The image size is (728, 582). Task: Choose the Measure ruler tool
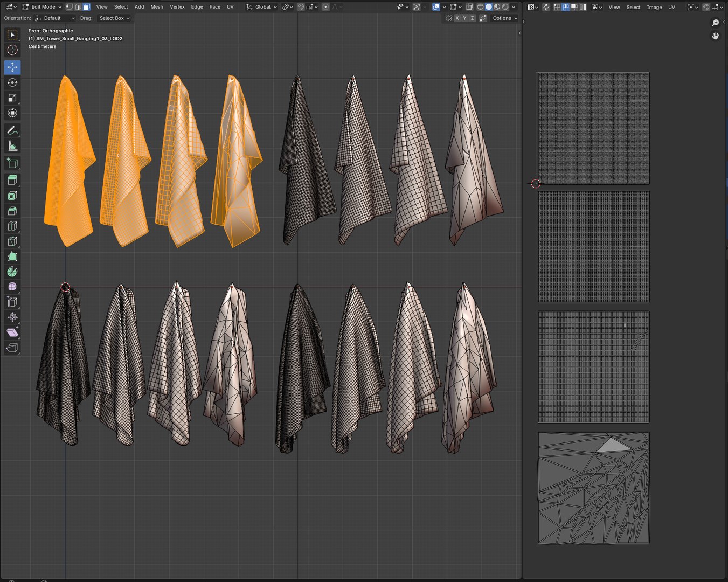pyautogui.click(x=12, y=146)
